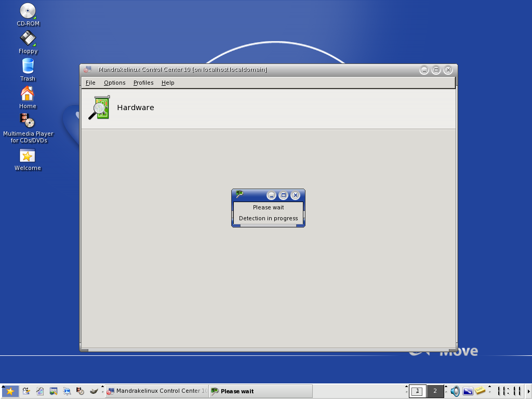Switch to Please wait taskbar entry
Viewport: 532px width, 399px height.
(x=261, y=391)
